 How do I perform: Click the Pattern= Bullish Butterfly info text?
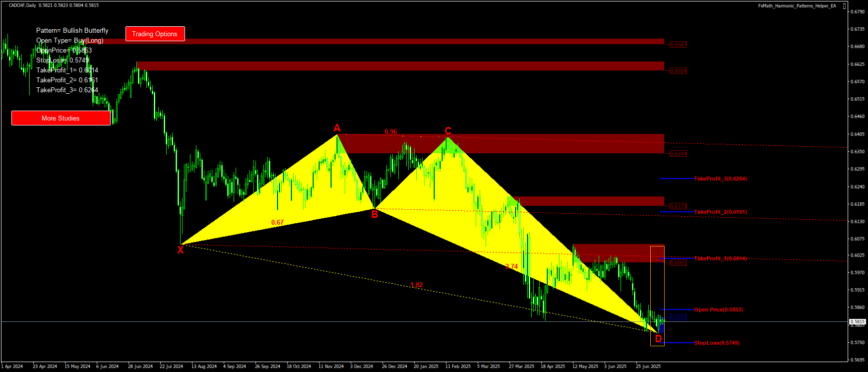(72, 31)
